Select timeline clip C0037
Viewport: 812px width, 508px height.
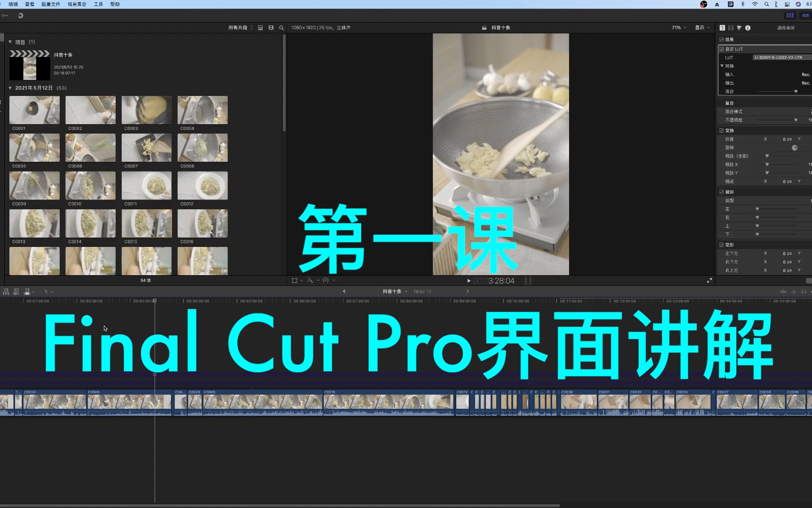[x=737, y=403]
